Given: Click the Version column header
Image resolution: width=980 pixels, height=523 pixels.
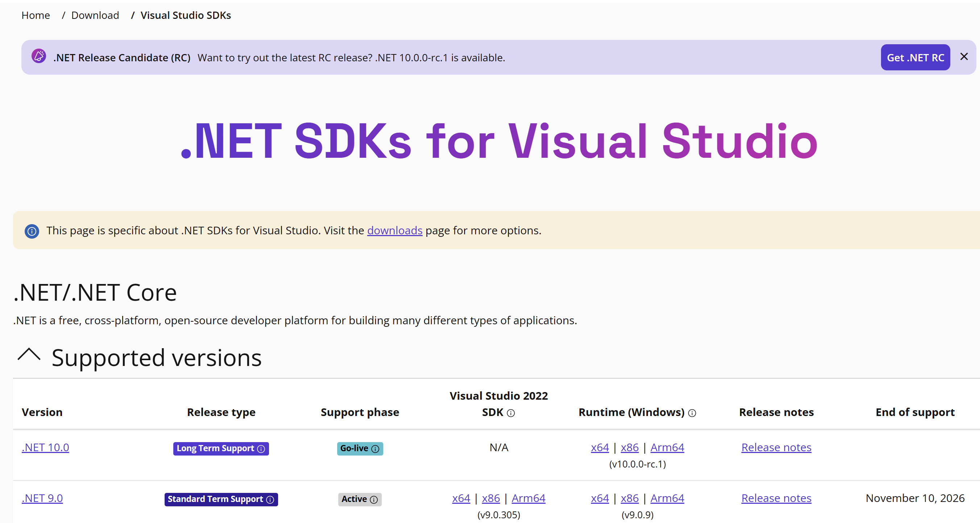Looking at the screenshot, I should 42,412.
